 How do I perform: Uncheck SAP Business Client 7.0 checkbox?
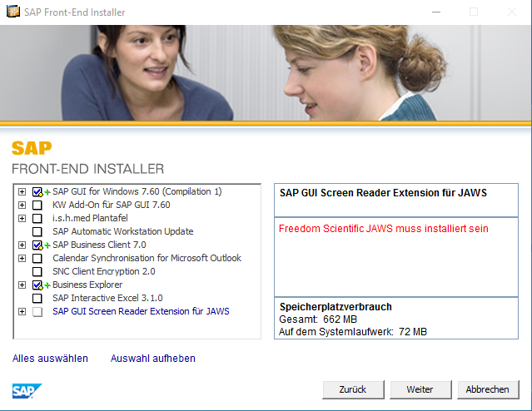(x=37, y=245)
